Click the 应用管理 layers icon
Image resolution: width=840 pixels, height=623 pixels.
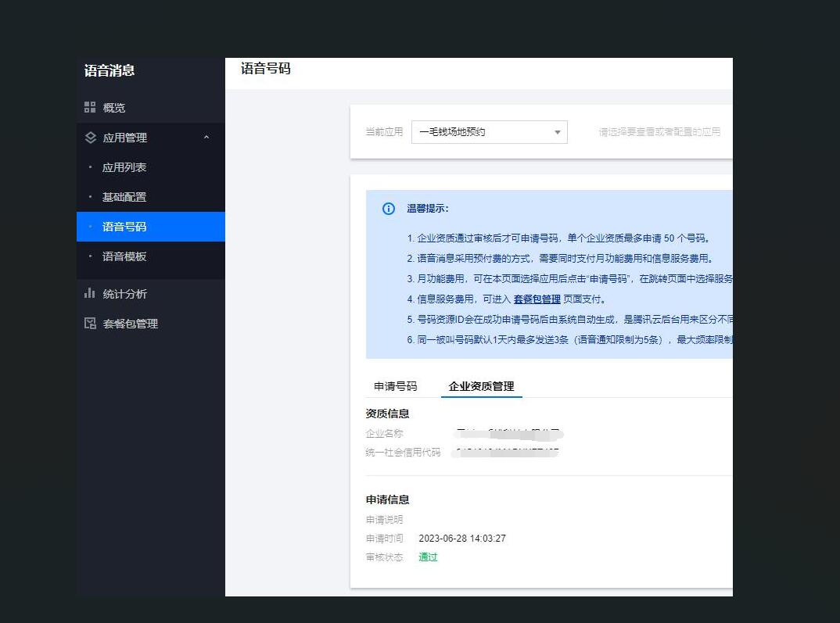coord(91,138)
